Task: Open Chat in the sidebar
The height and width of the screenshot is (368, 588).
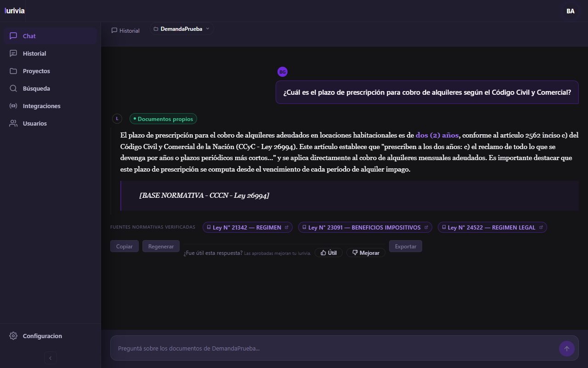Action: pyautogui.click(x=51, y=36)
